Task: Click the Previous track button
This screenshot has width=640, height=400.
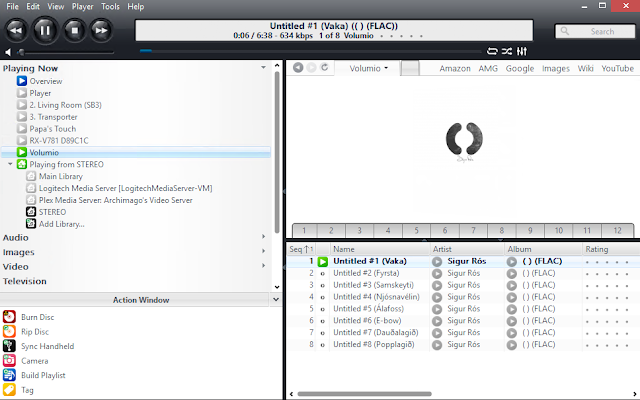Action: coord(16,30)
